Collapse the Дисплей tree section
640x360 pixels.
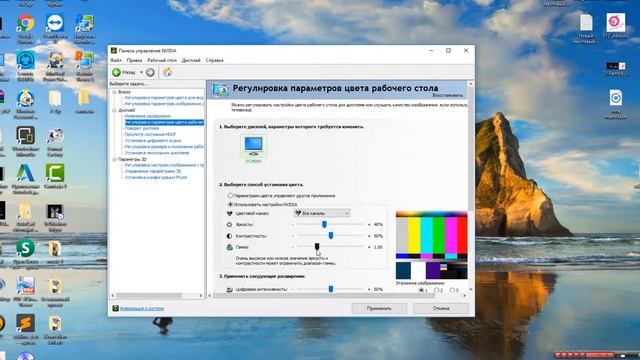pyautogui.click(x=114, y=110)
